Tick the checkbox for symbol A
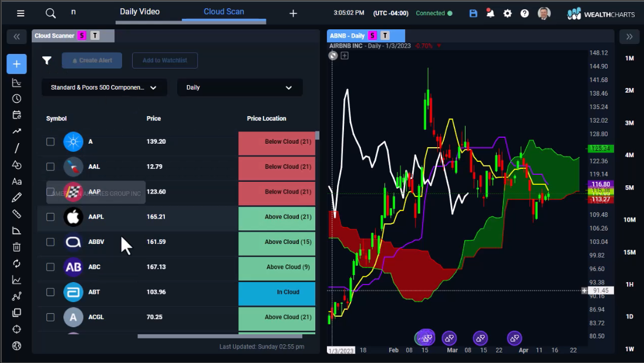The height and width of the screenshot is (363, 644). pos(50,141)
